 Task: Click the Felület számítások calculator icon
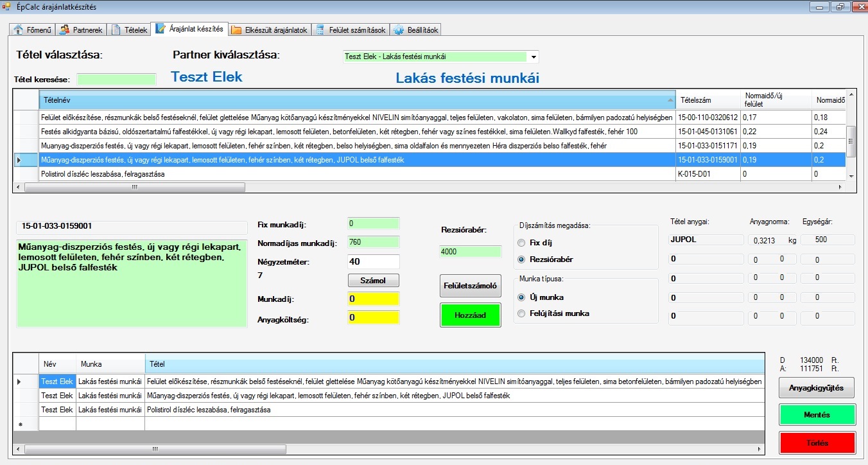point(320,30)
